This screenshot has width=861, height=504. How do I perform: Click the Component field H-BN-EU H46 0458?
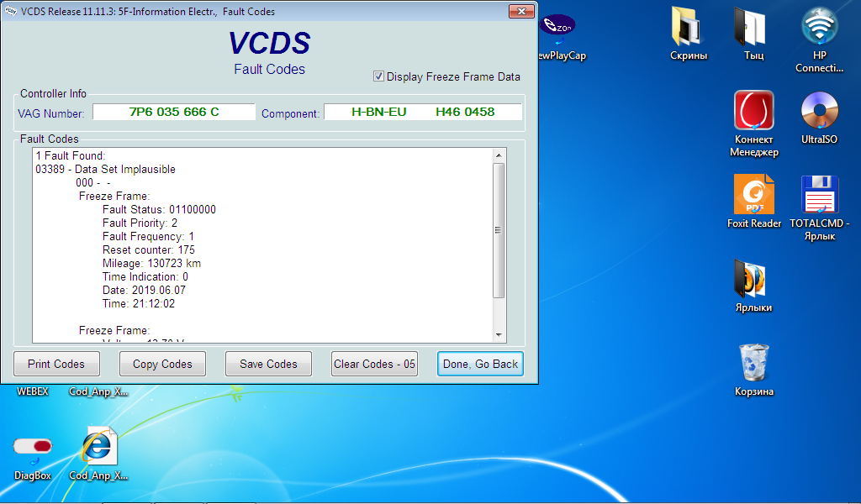(423, 112)
